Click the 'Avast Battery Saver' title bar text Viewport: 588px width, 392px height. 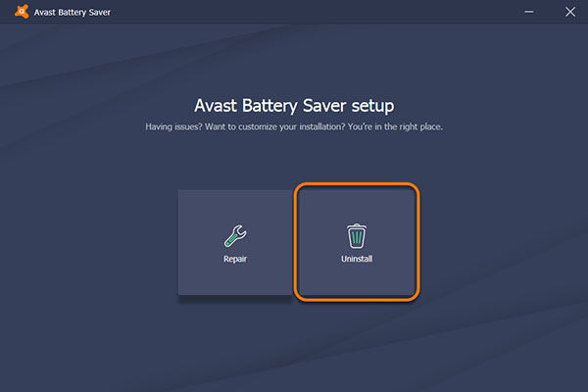point(73,13)
